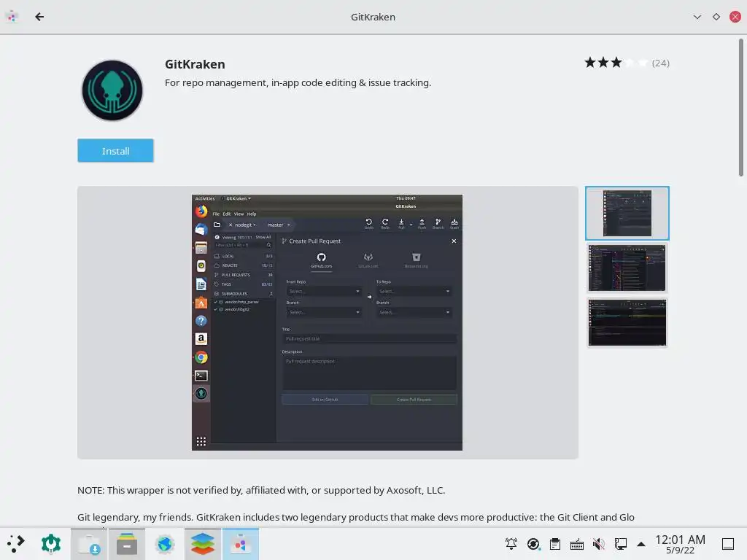
Task: Open the muted volume tray icon
Action: 599,544
